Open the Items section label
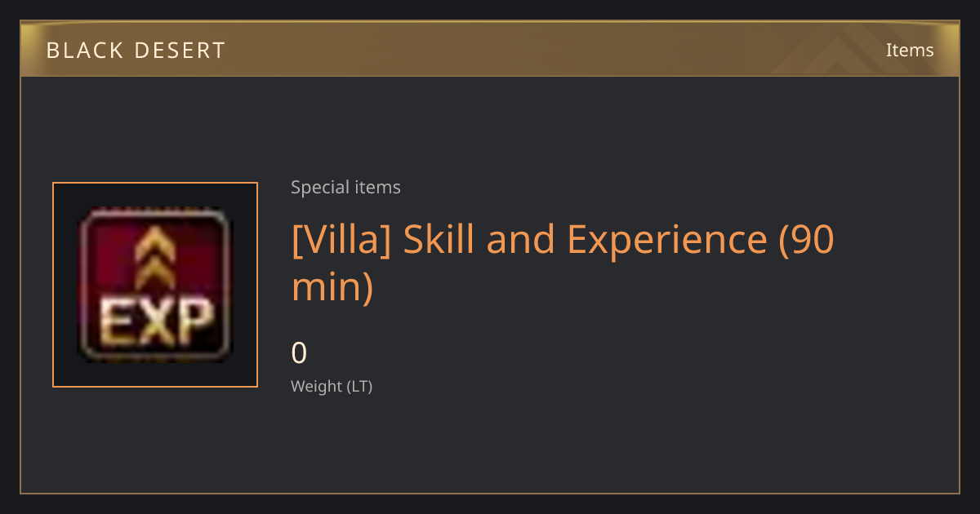 (x=910, y=50)
